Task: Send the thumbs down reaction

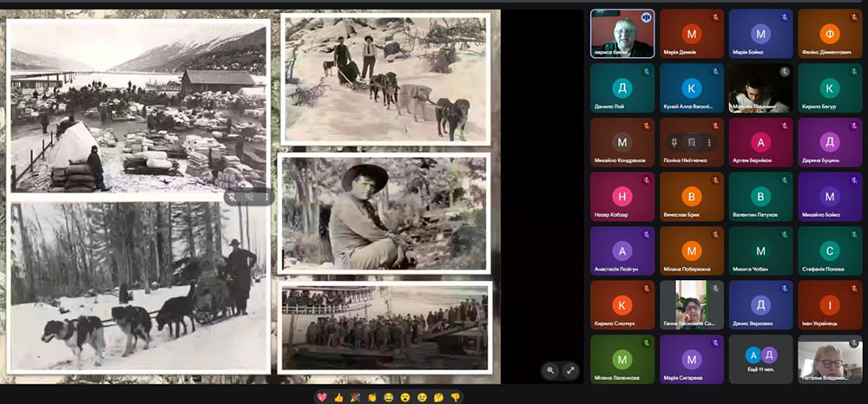Action: 456,397
